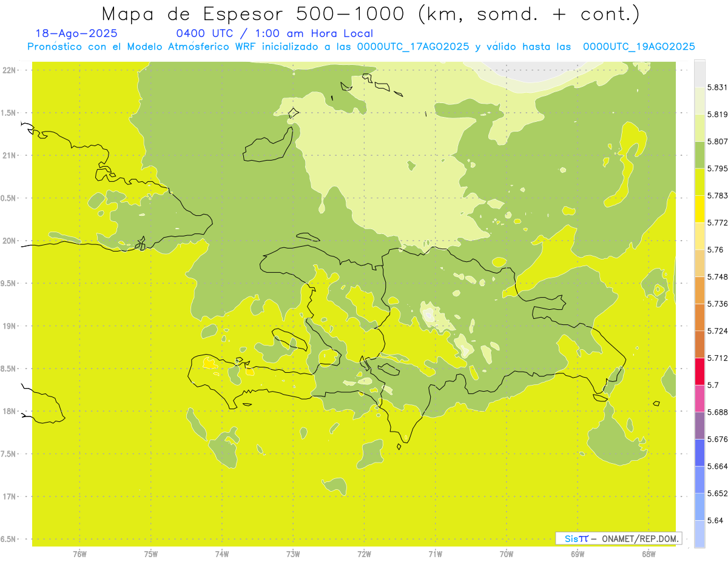Click the legend value 5.676
This screenshot has width=728, height=562.
718,439
